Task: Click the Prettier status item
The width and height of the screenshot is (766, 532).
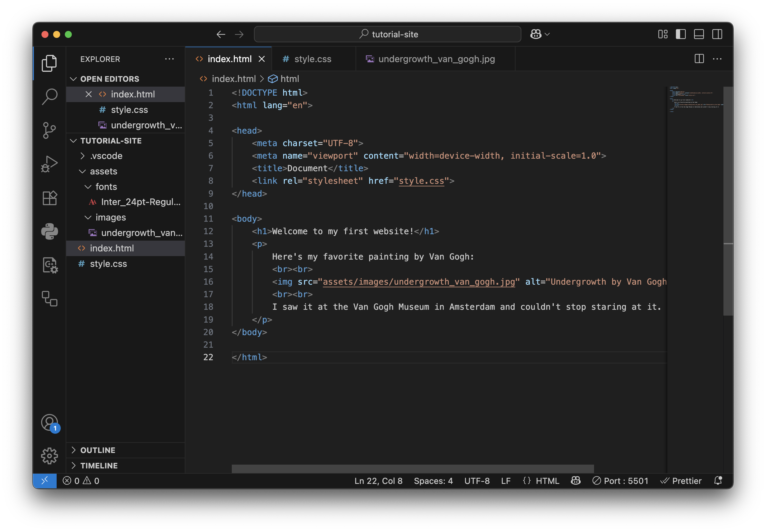Action: coord(681,481)
